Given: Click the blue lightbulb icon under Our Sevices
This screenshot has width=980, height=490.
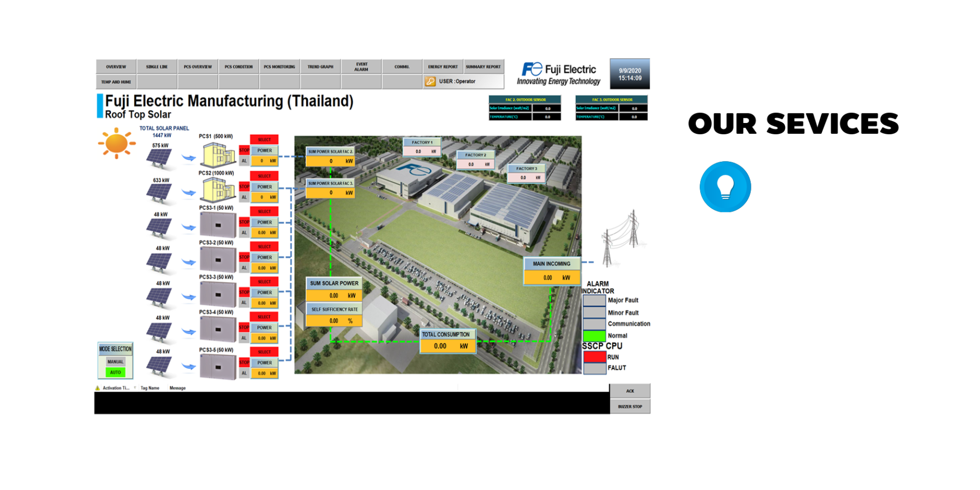Looking at the screenshot, I should (725, 187).
